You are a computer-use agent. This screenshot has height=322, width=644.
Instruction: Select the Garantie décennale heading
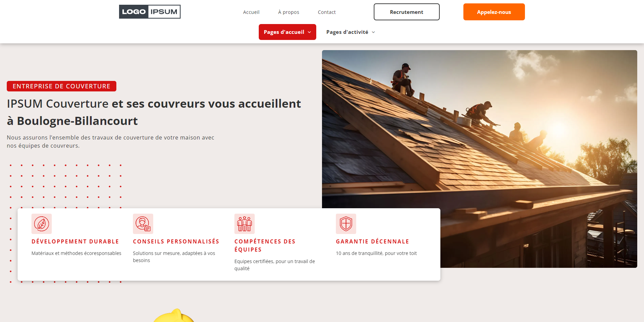372,241
